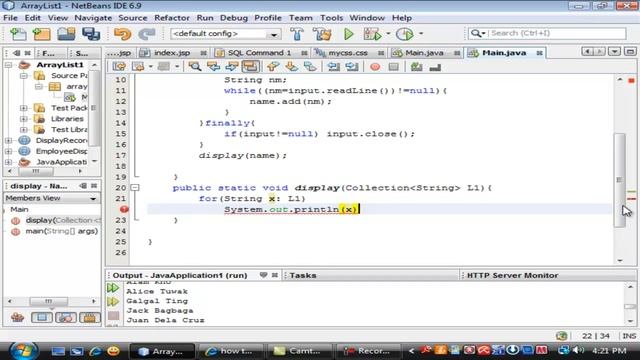This screenshot has width=640, height=360.
Task: Run the project with green play icon
Action: pos(349,34)
